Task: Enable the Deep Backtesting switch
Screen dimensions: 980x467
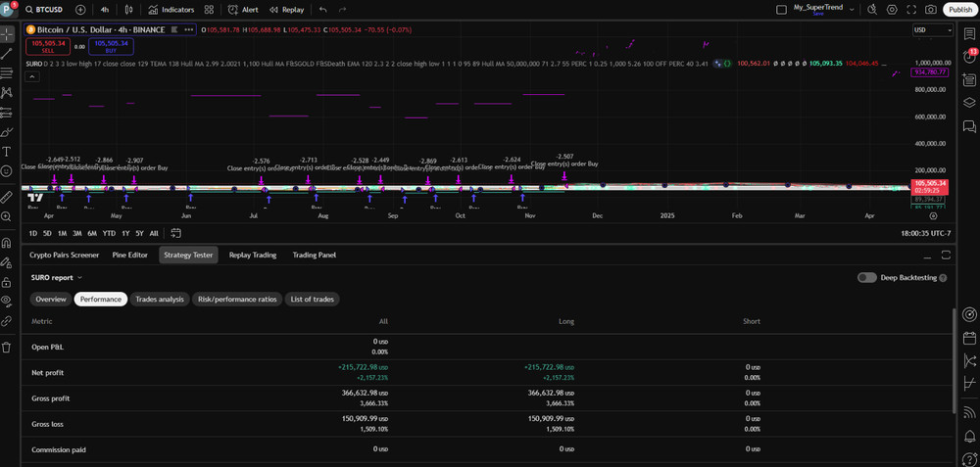Action: click(867, 277)
